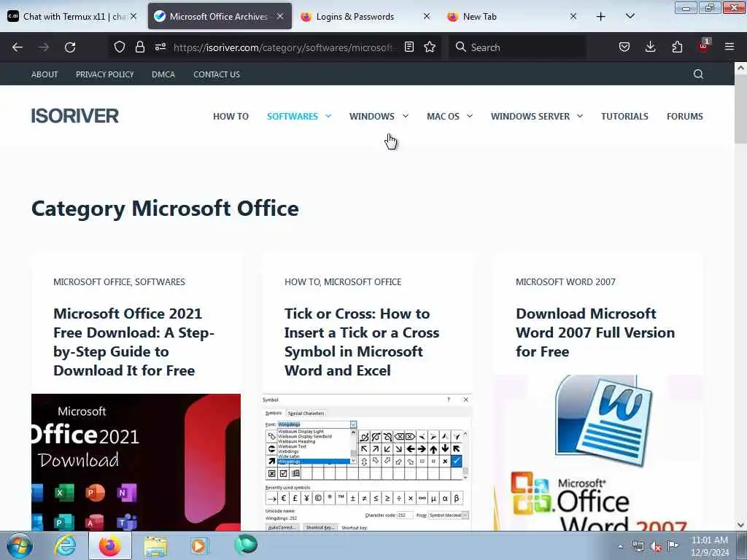Open the CONTACT US link
Screen dimensions: 747x560
[217, 74]
